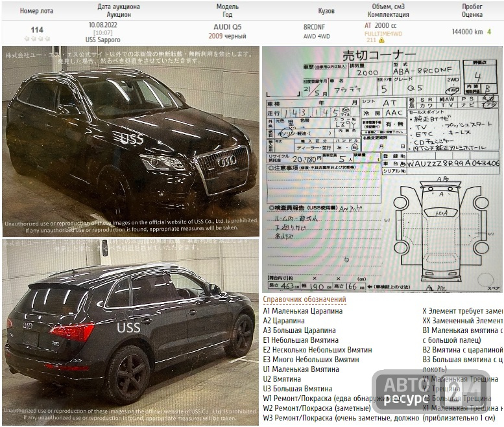Click the Номер лота column header

[36, 11]
